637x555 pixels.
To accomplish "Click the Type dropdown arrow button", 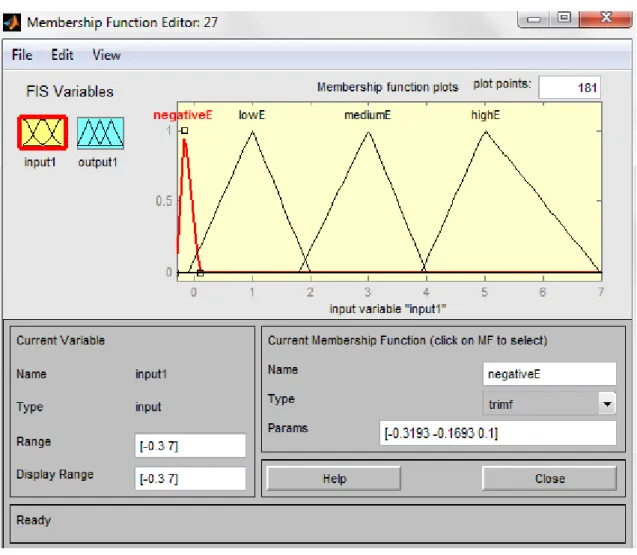I will click(607, 404).
